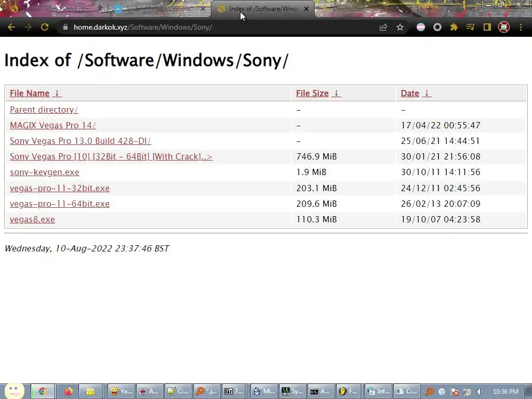This screenshot has height=399, width=532.
Task: Click the date 26/02/13 20:07:09
Action: point(441,204)
